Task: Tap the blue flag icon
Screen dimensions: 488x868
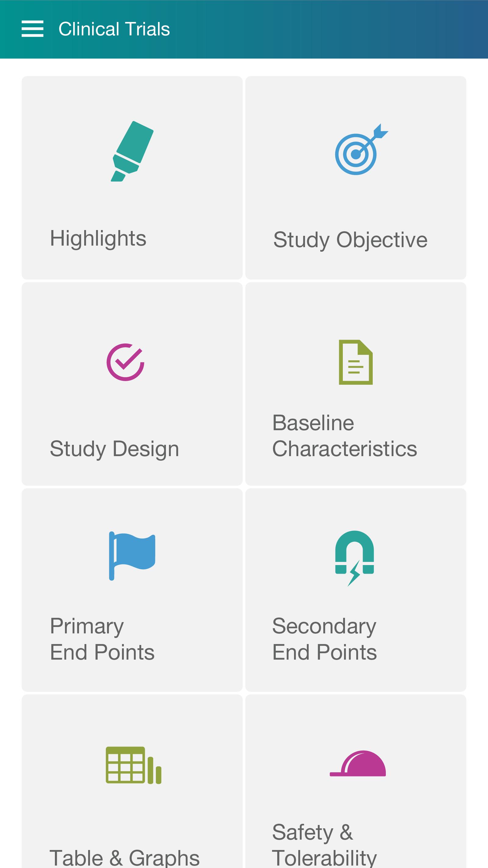Action: click(132, 556)
